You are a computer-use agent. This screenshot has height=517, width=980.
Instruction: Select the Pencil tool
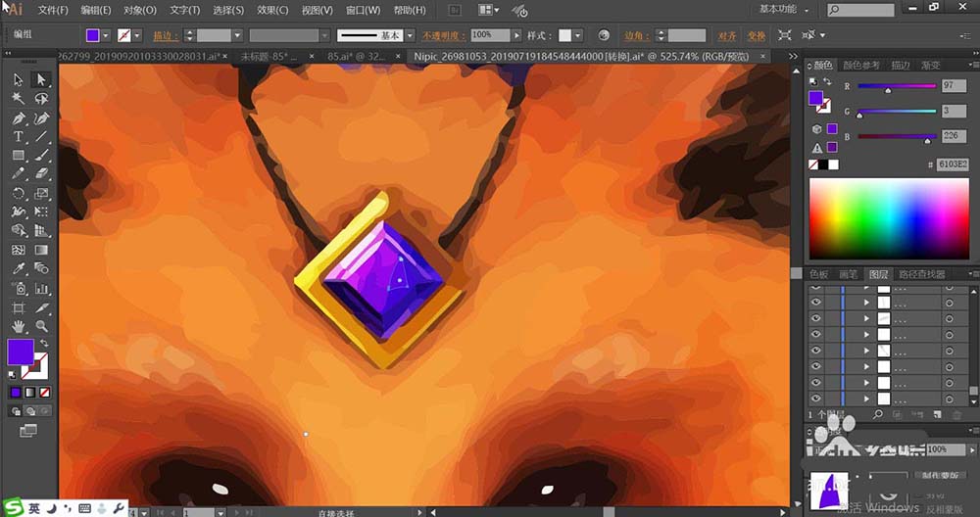(18, 174)
